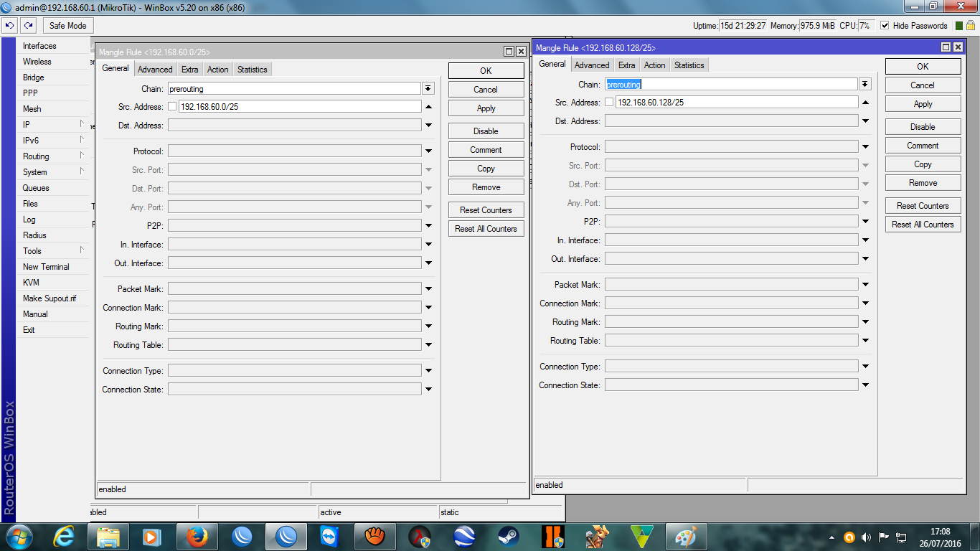The image size is (980, 551).
Task: Switch to Advanced tab in 192.168.60.0/25 rule
Action: [155, 70]
